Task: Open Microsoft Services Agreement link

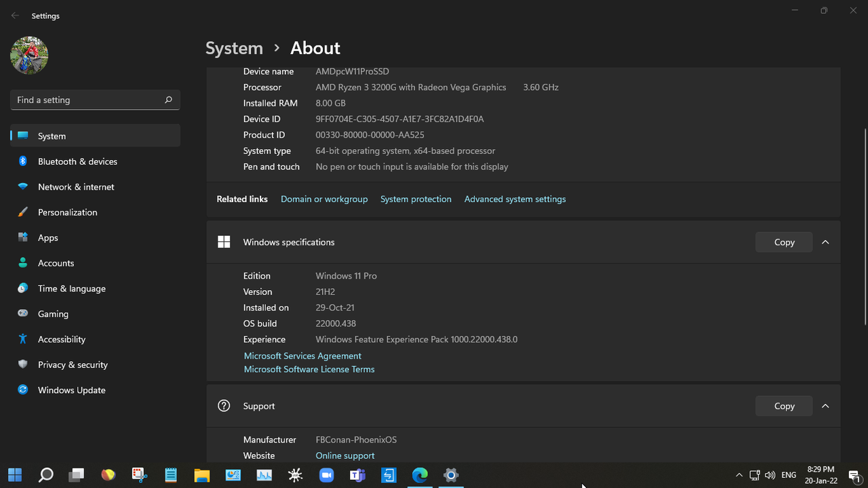Action: pos(302,356)
